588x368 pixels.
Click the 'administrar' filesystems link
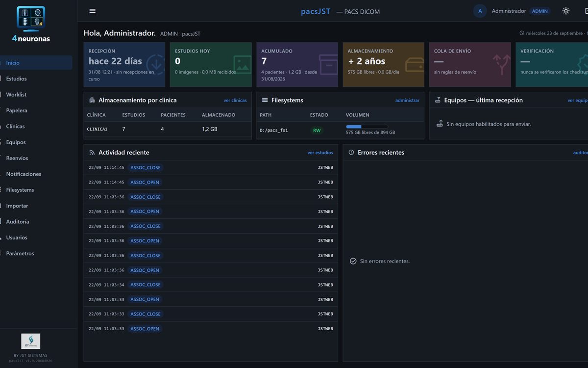point(407,101)
